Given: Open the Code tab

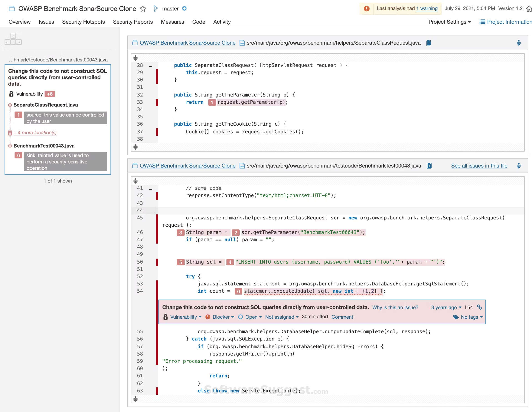Looking at the screenshot, I should pos(198,22).
